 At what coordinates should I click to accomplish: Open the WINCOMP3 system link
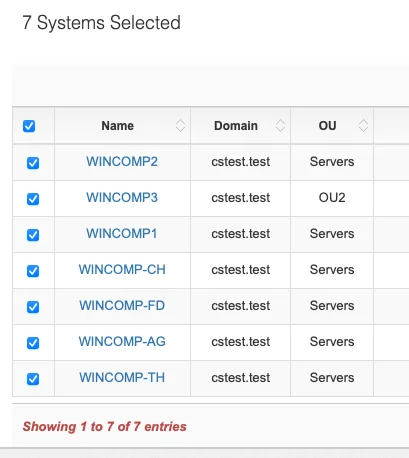coord(122,198)
